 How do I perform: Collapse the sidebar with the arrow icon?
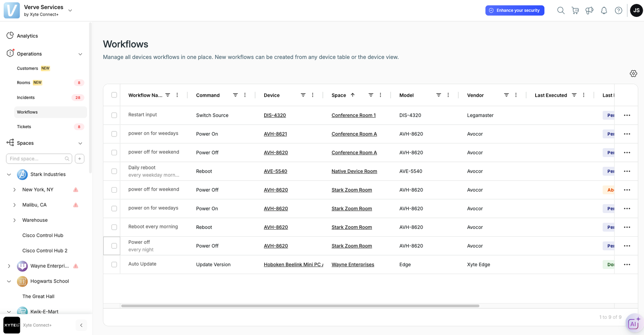click(x=81, y=325)
